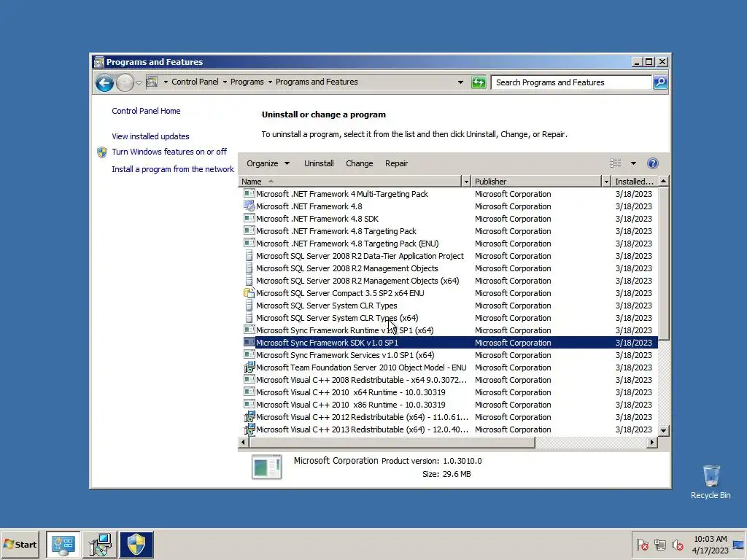Screen dimensions: 747x560
Task: Click icon of .NET Framework 4 Multi-Targeting Pack
Action: point(249,194)
